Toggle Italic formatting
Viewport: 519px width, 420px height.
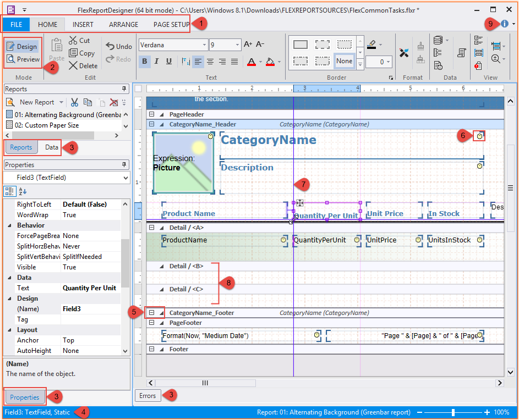(x=157, y=61)
